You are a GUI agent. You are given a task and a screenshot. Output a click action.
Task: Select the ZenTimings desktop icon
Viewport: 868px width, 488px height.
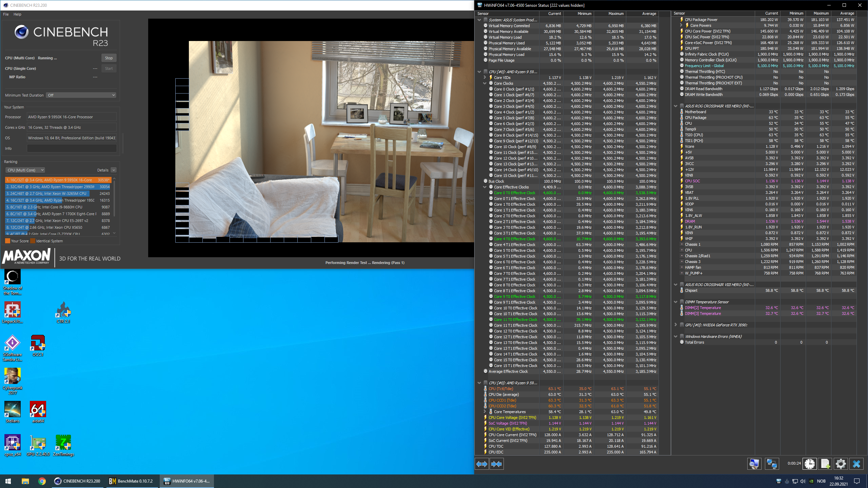[63, 445]
